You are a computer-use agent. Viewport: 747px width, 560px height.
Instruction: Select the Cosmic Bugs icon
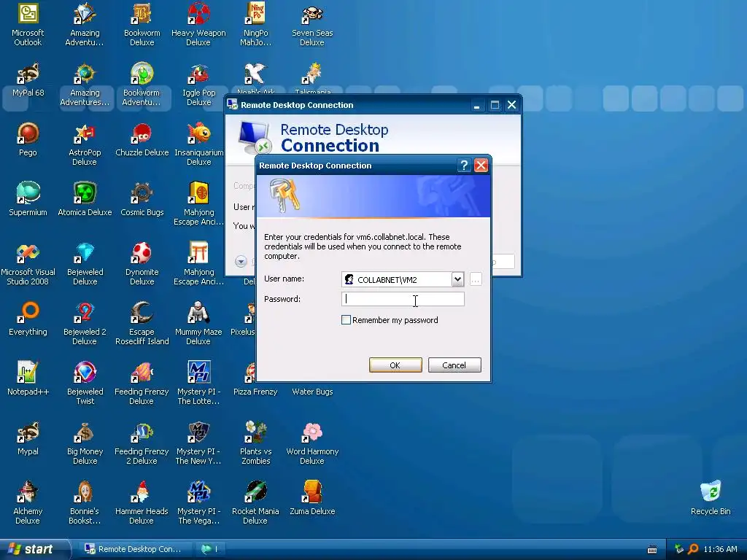click(x=142, y=200)
